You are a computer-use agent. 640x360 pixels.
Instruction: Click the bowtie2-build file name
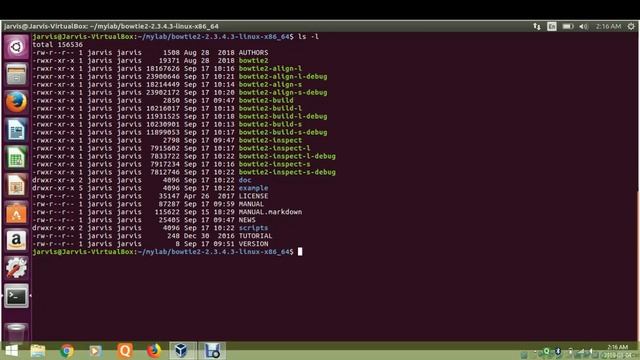coord(266,100)
